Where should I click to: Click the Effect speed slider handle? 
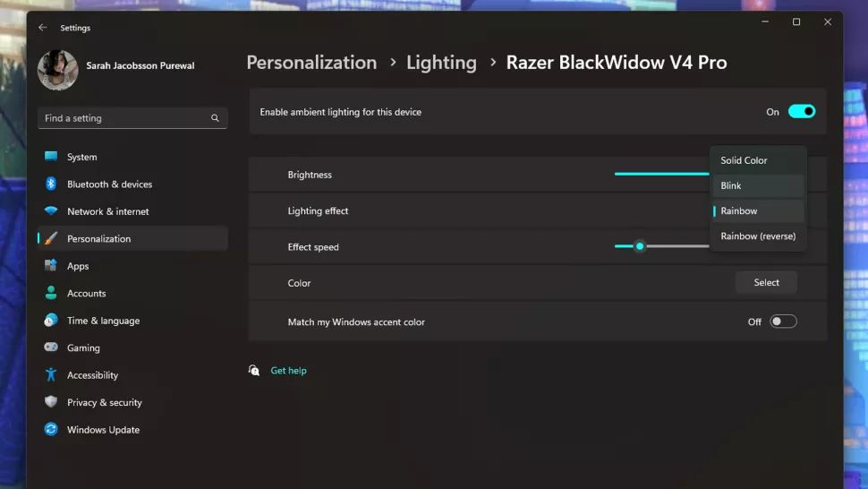click(640, 246)
